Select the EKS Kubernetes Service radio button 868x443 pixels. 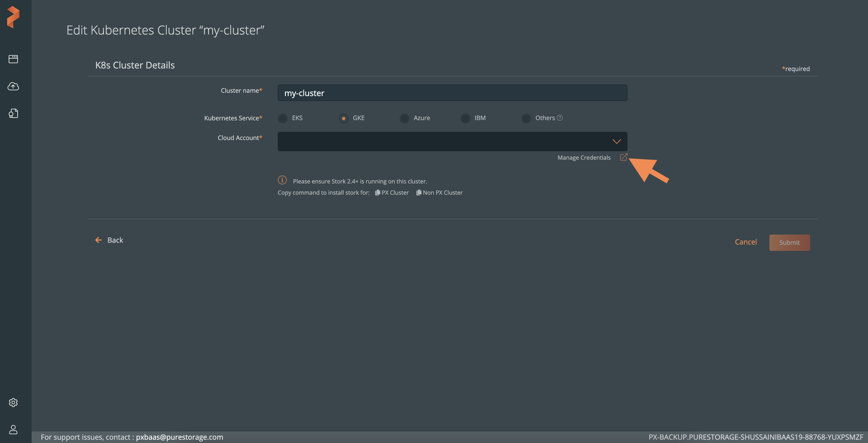pyautogui.click(x=282, y=118)
